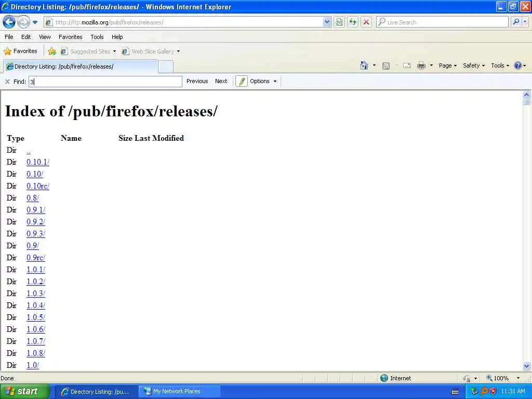The width and height of the screenshot is (532, 399).
Task: Open the Safety command menu
Action: click(x=474, y=65)
